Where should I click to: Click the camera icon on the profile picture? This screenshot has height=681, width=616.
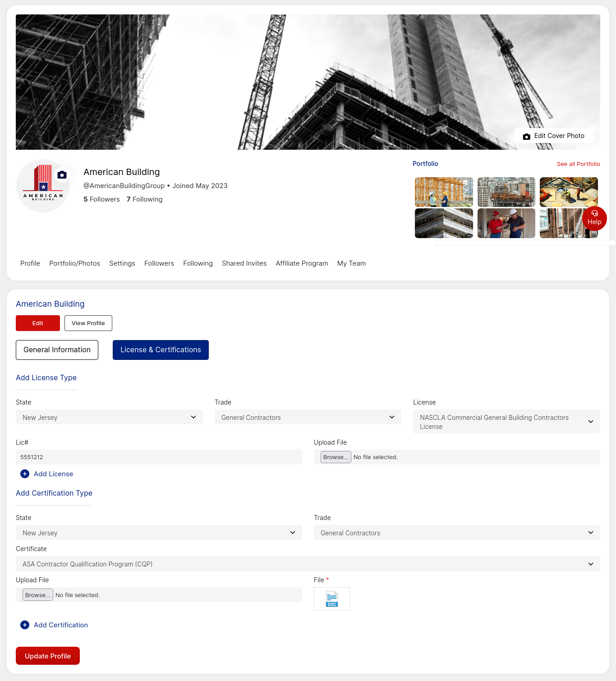pos(62,175)
